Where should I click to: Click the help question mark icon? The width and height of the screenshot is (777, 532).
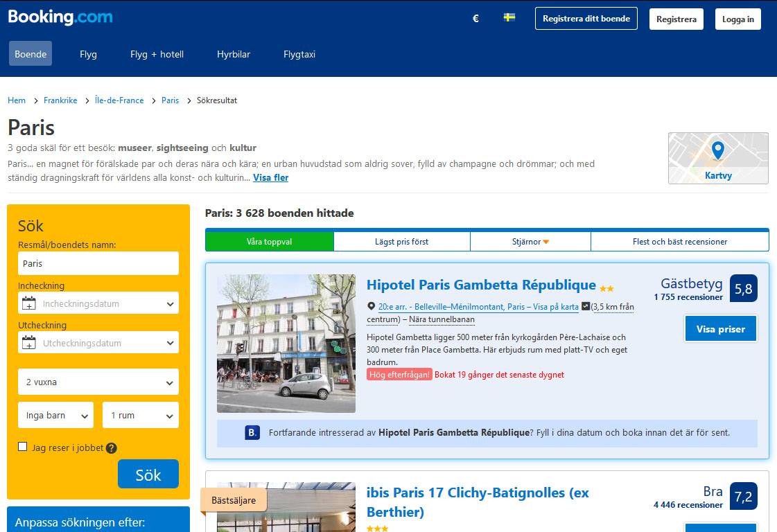pos(112,448)
